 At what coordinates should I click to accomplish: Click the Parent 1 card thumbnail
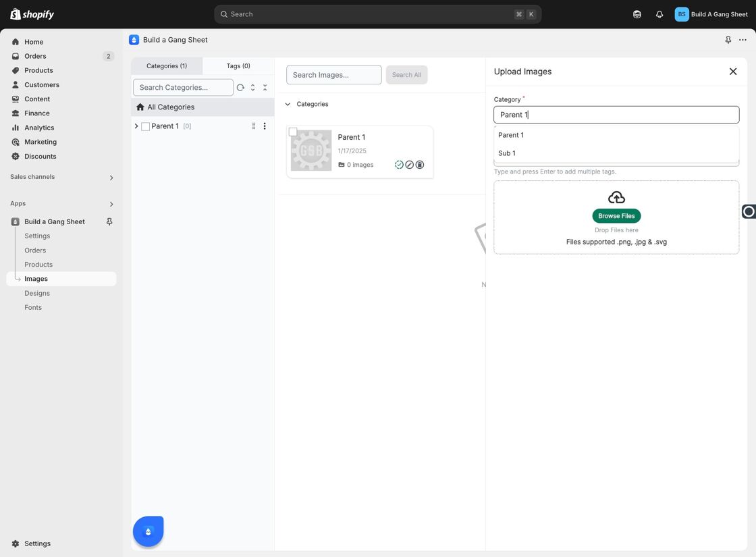tap(311, 151)
